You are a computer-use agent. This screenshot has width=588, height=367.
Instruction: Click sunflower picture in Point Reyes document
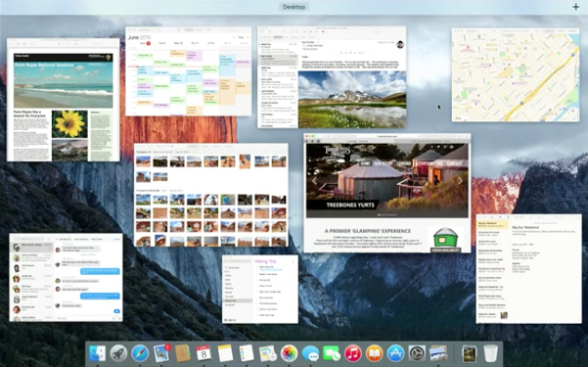[x=69, y=124]
